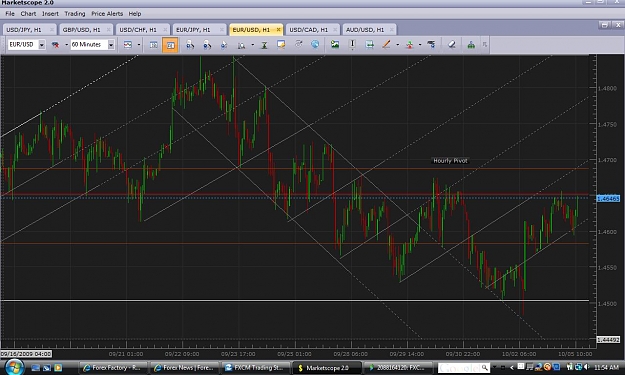Screen dimensions: 625x375
Task: Click the zoom magnifier icon
Action: click(x=241, y=45)
